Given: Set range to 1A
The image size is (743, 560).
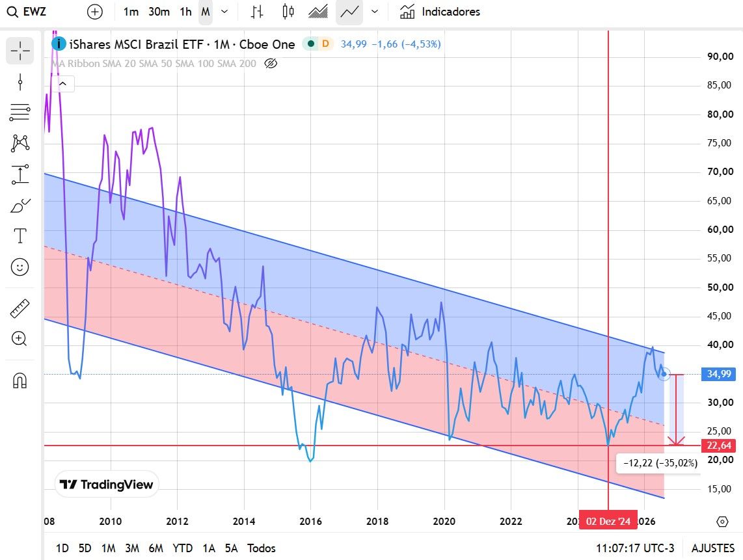Looking at the screenshot, I should (208, 548).
